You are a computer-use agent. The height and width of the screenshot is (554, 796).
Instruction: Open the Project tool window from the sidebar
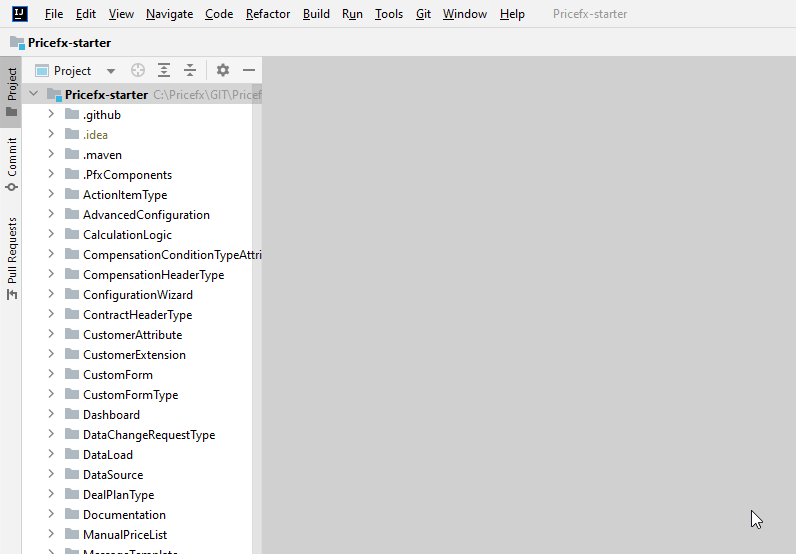pos(11,91)
